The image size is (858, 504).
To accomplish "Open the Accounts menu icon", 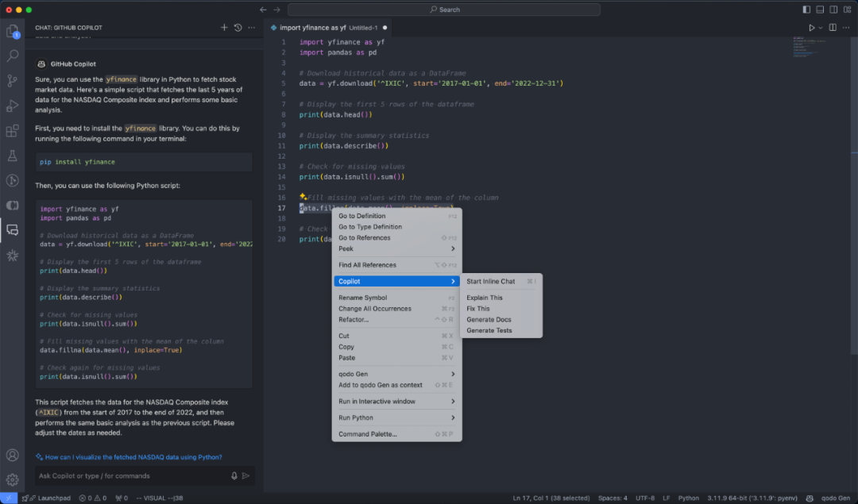I will pos(12,455).
